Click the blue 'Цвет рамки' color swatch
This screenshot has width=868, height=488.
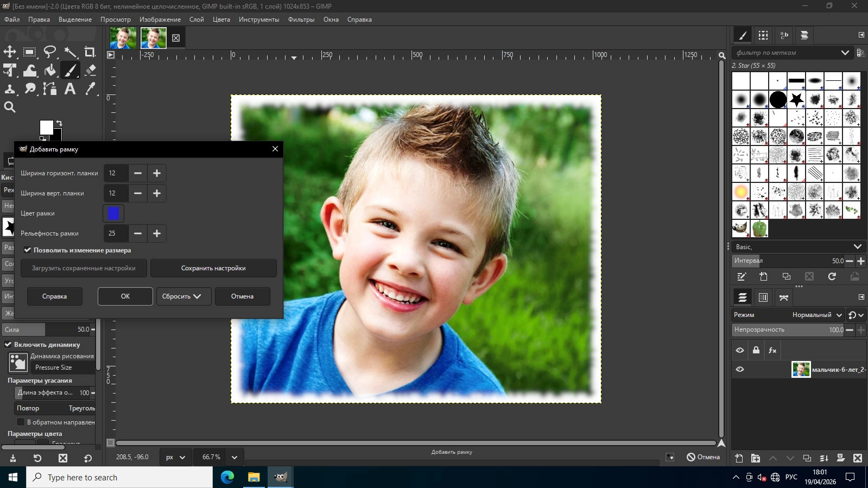(x=113, y=213)
